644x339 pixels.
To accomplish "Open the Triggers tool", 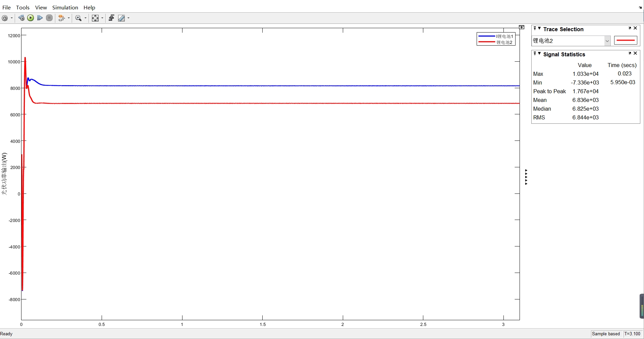I will [111, 18].
